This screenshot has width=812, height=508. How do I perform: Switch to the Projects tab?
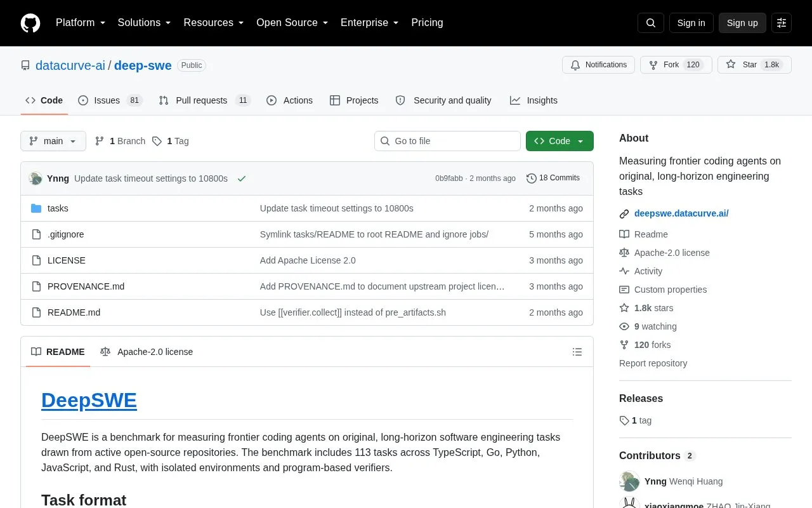tap(354, 100)
